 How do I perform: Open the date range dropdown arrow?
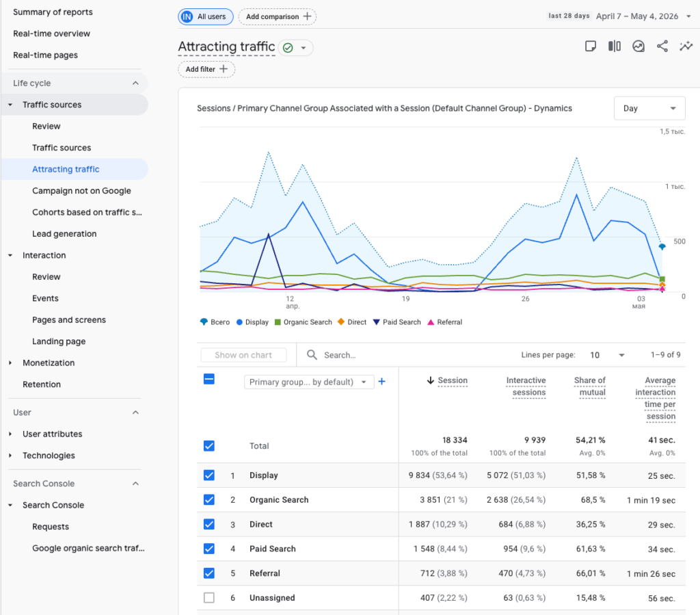point(688,16)
